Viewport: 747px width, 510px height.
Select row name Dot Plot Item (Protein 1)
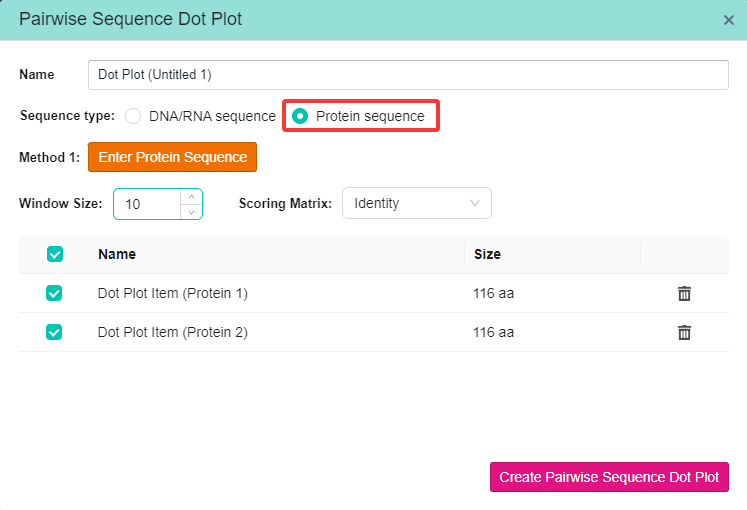point(173,293)
